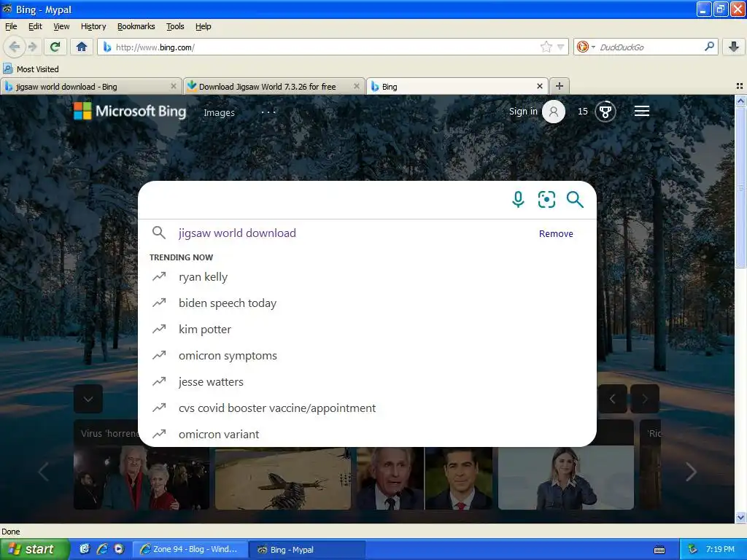The image size is (747, 560).
Task: Open the news card with the two men in suits
Action: [x=425, y=478]
